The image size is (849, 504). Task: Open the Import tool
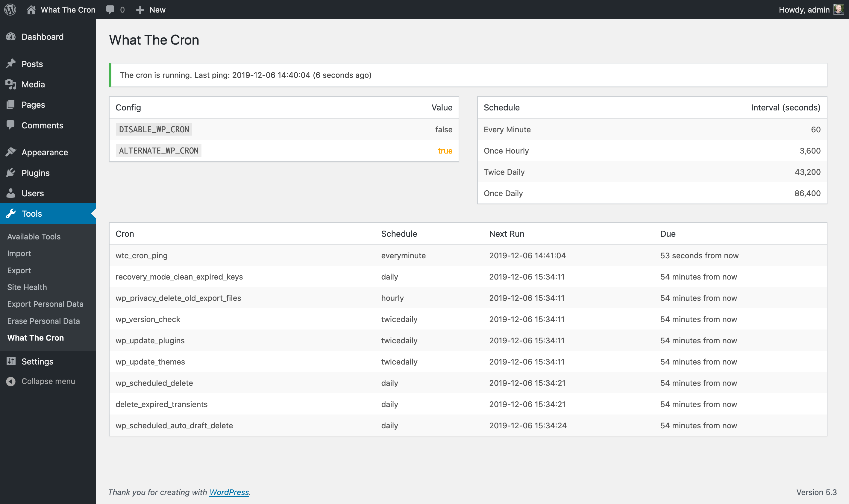[x=19, y=253]
